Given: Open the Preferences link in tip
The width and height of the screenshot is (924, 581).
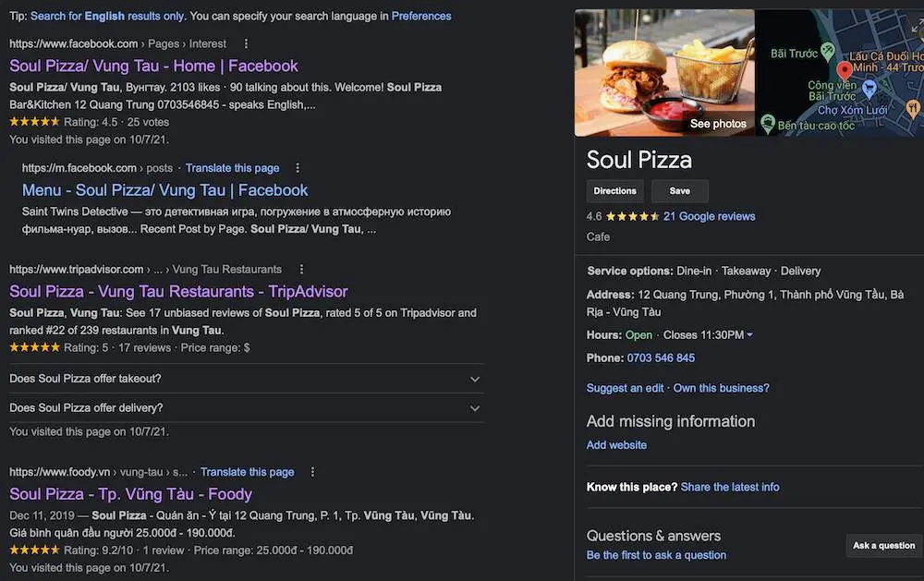Looking at the screenshot, I should pos(421,16).
